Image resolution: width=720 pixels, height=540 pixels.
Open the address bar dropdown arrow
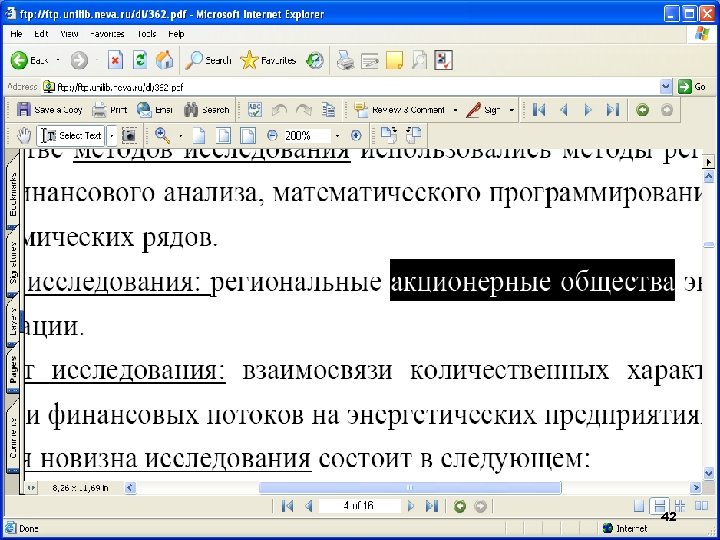tap(666, 86)
